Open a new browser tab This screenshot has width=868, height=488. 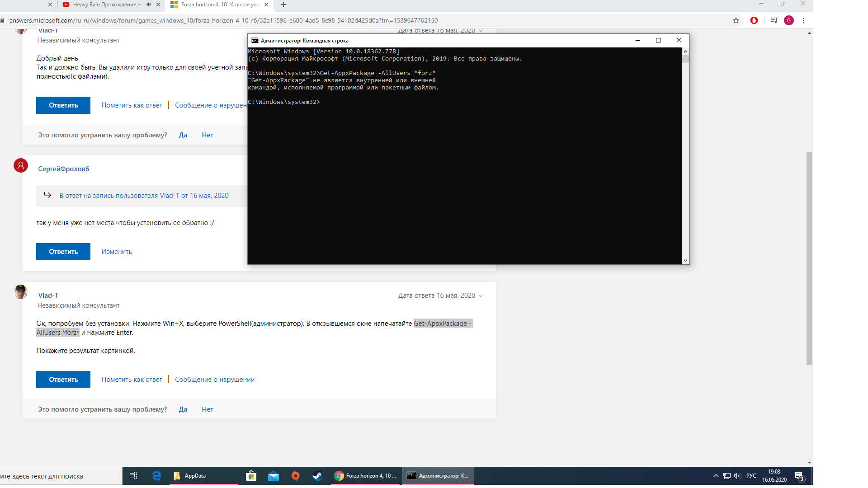pos(283,5)
